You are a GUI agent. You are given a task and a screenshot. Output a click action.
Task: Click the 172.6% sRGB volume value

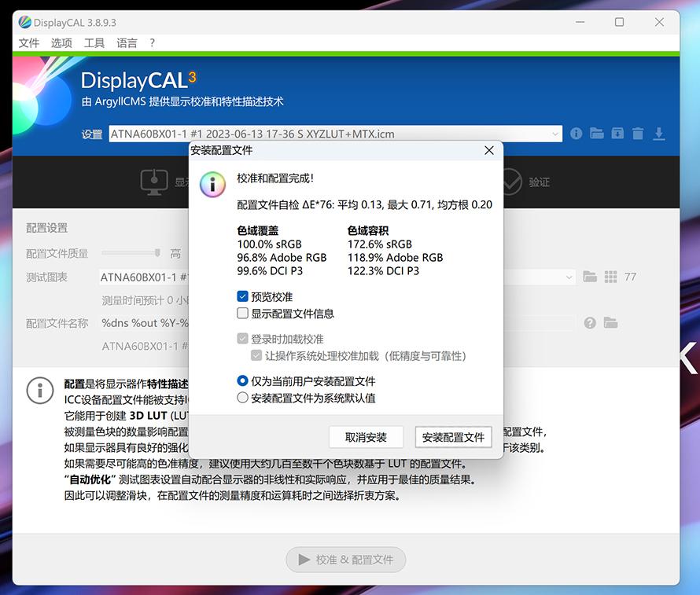380,244
